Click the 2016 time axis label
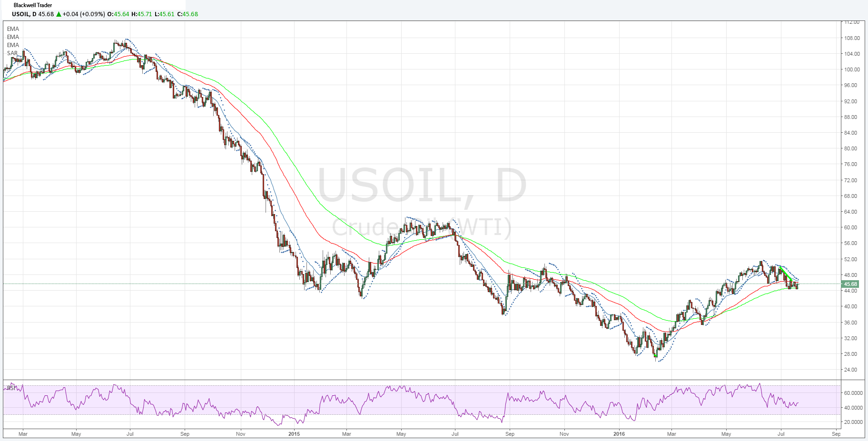This screenshot has height=441, width=868. pyautogui.click(x=619, y=434)
